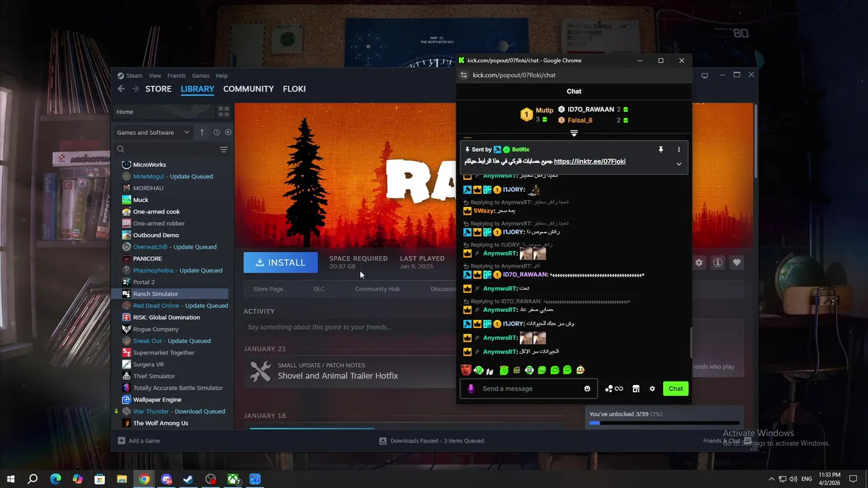This screenshot has height=488, width=868.
Task: Open the FLOKI profile tab
Action: 294,89
